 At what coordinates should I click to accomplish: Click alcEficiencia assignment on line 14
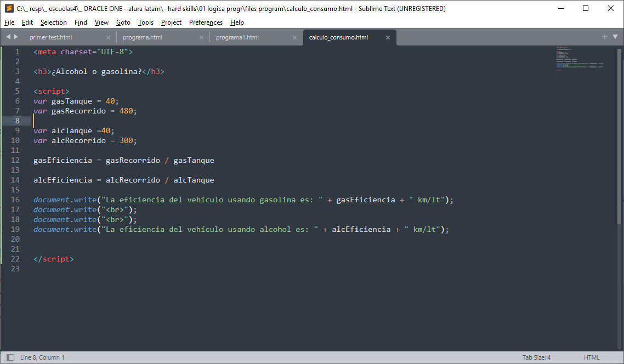[x=124, y=180]
